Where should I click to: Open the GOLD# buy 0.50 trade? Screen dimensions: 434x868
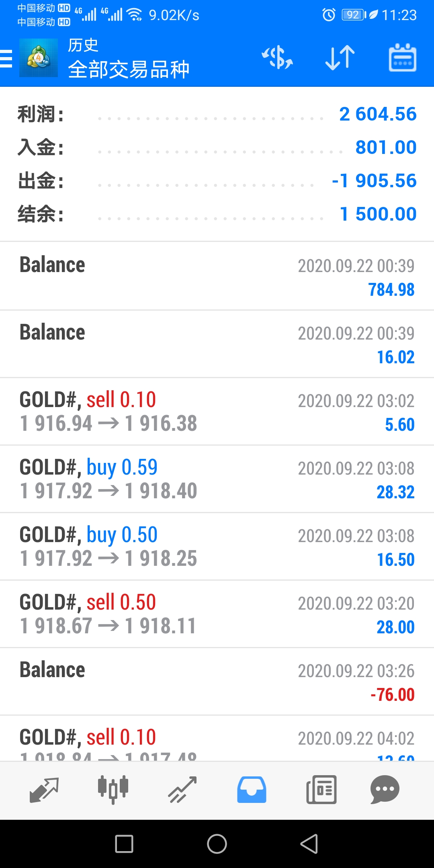tap(217, 547)
